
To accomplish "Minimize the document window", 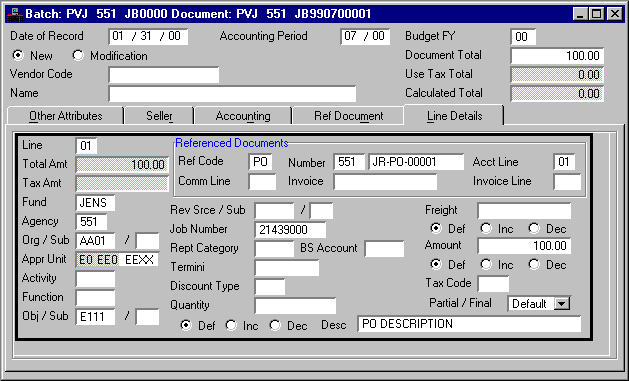I will click(x=580, y=14).
